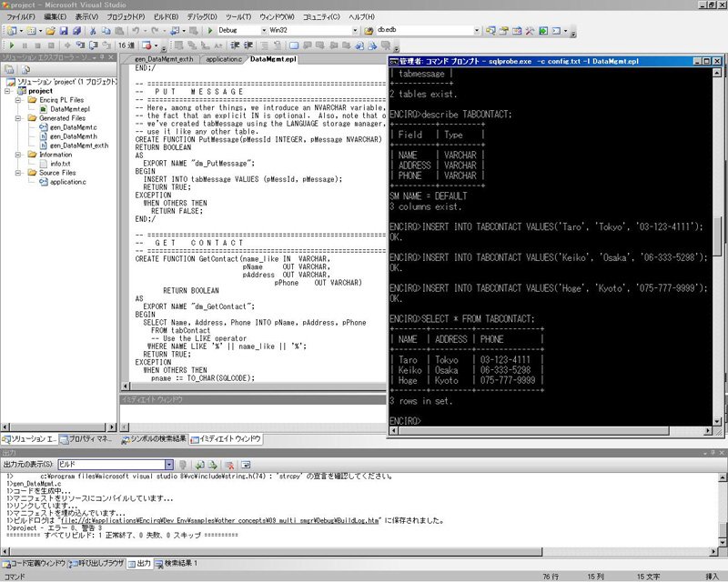Collapse the Generated Files folder

click(18, 118)
